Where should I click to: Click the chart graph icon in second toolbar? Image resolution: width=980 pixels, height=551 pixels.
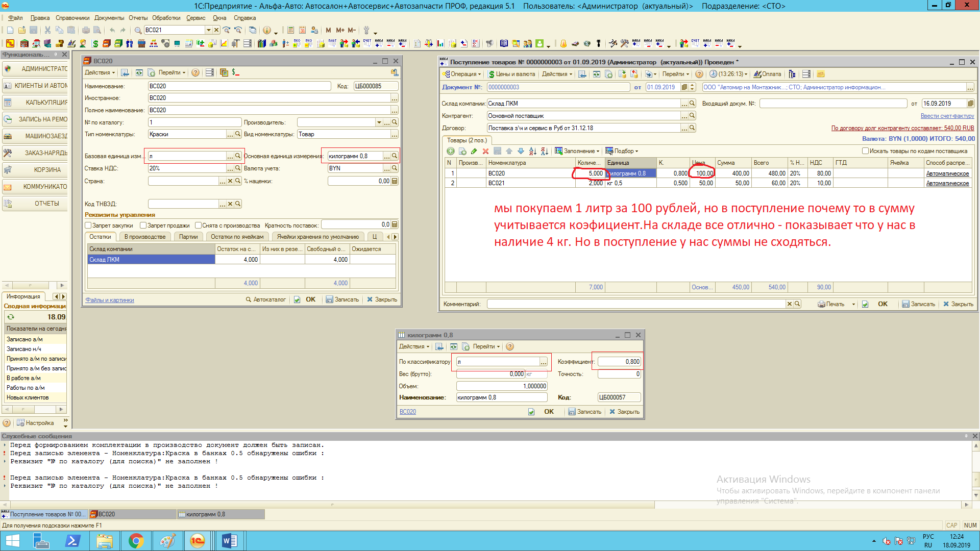pos(224,43)
